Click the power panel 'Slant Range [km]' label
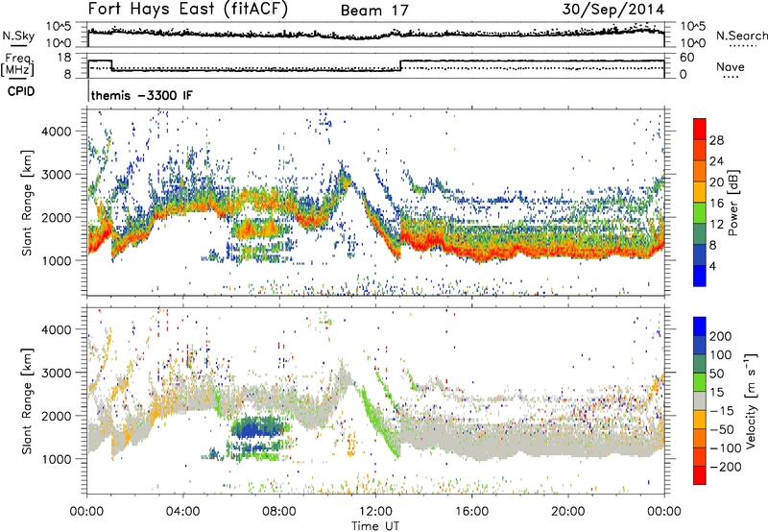Image resolution: width=768 pixels, height=532 pixels. [x=27, y=203]
